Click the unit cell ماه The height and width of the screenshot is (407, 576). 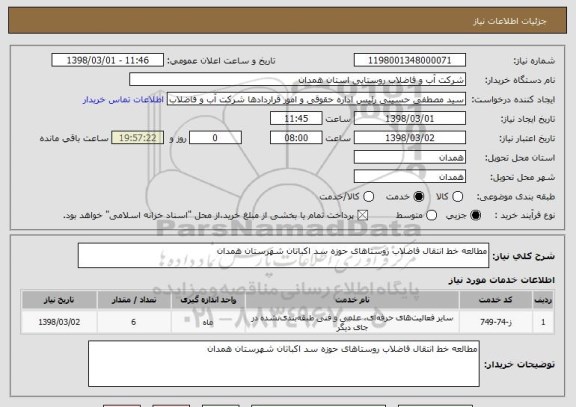point(208,322)
